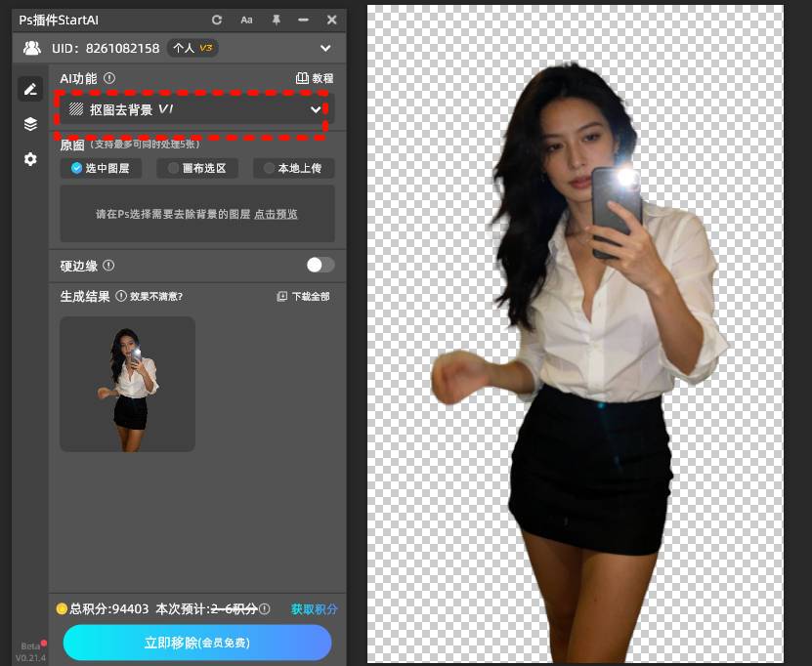Select the edit pen tool in the left sidebar
Screen dimensions: 812x666
coord(29,89)
